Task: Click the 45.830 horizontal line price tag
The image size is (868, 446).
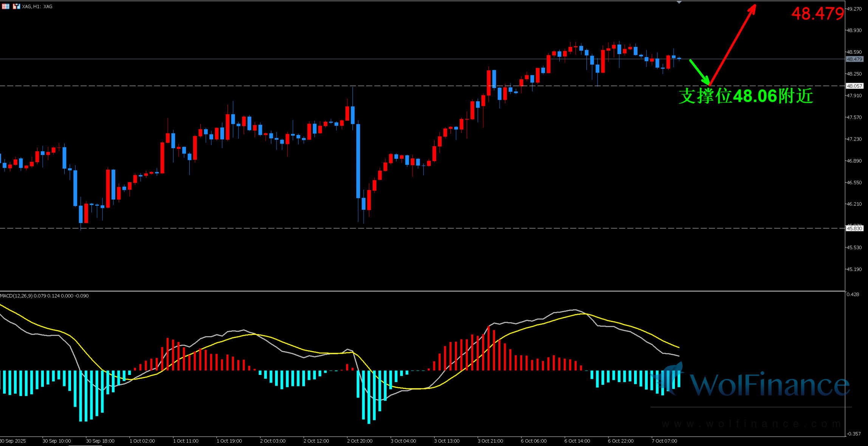Action: click(854, 228)
